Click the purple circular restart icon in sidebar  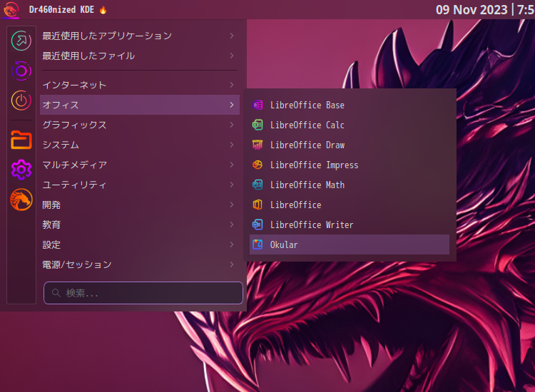coord(21,71)
